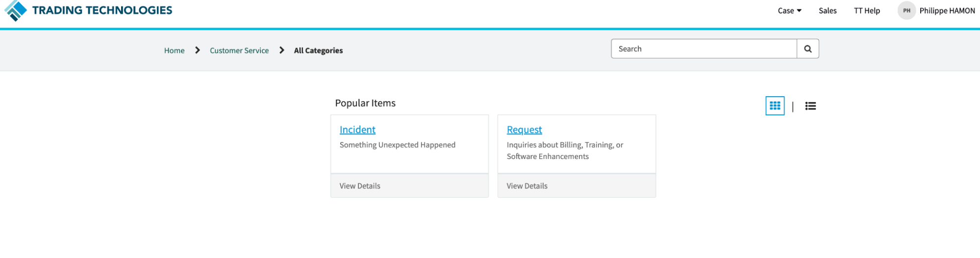Click the chevron after Home breadcrumb
Viewport: 980px width, 258px height.
197,51
